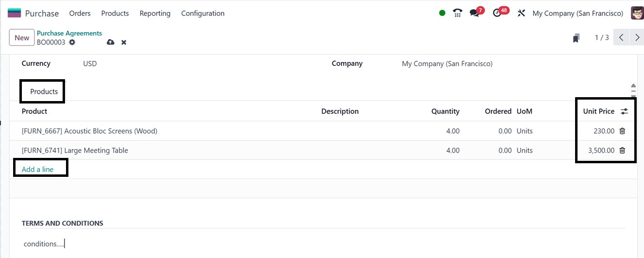Click the user avatar in top bar
Screen dimensions: 644x258
pos(637,13)
